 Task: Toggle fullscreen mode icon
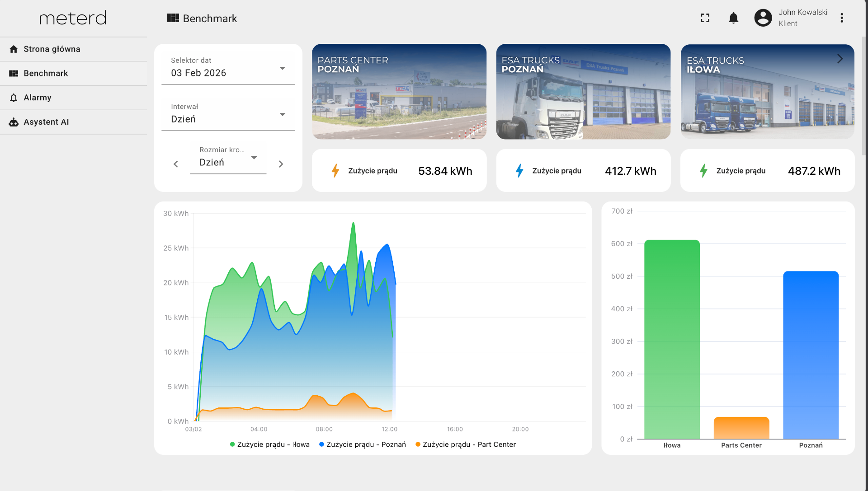click(705, 18)
